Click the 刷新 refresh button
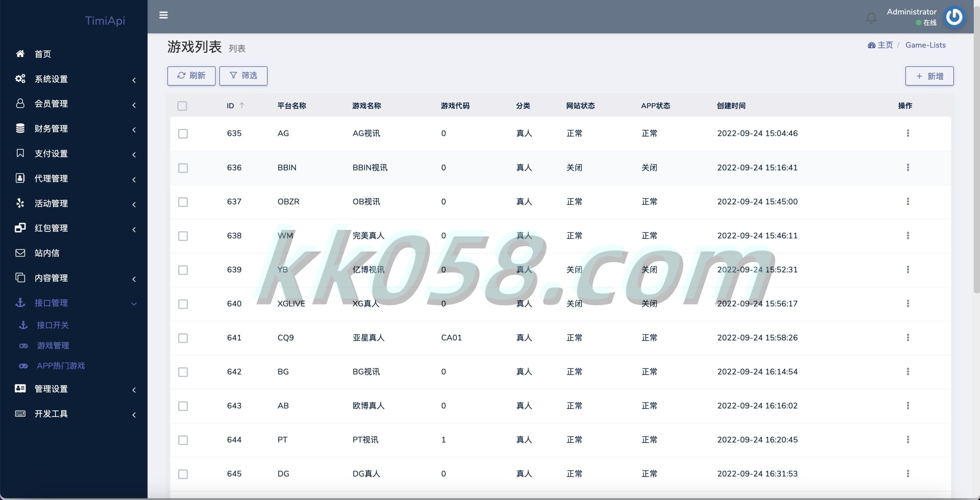Viewport: 980px width, 500px height. pyautogui.click(x=191, y=76)
